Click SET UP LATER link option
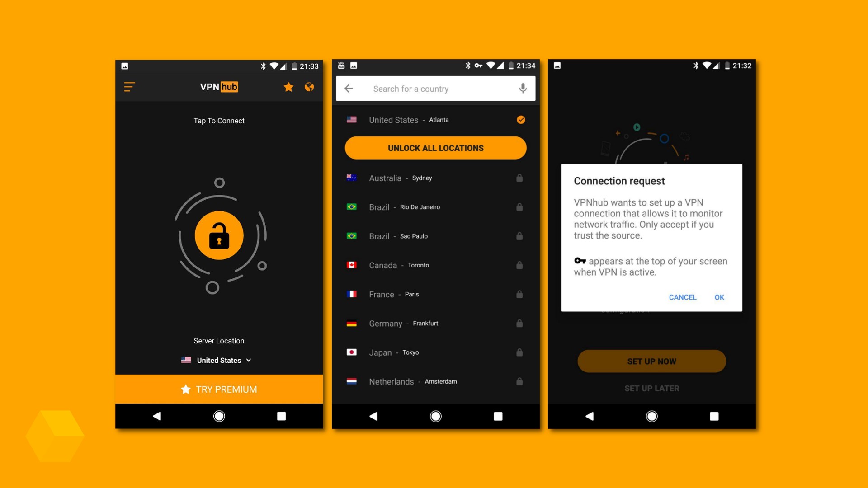Viewport: 868px width, 488px height. point(651,388)
